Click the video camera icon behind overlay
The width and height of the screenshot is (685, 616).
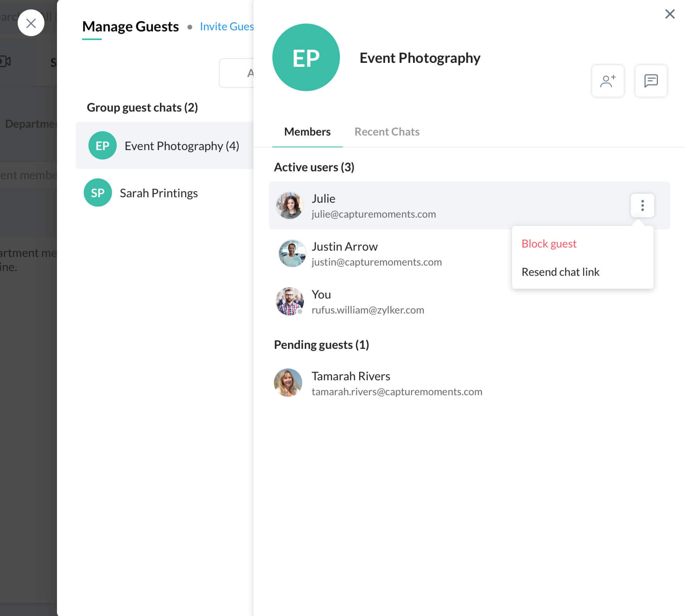6,62
